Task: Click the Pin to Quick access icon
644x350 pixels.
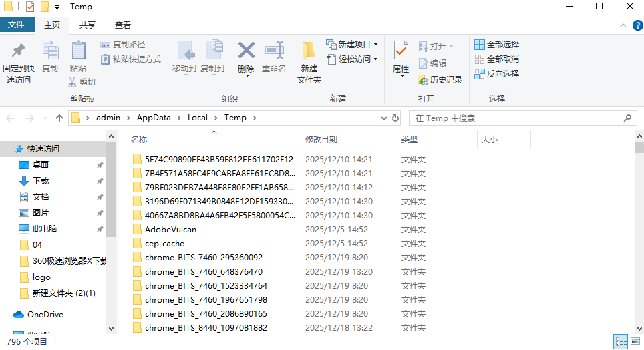Action: (x=19, y=51)
